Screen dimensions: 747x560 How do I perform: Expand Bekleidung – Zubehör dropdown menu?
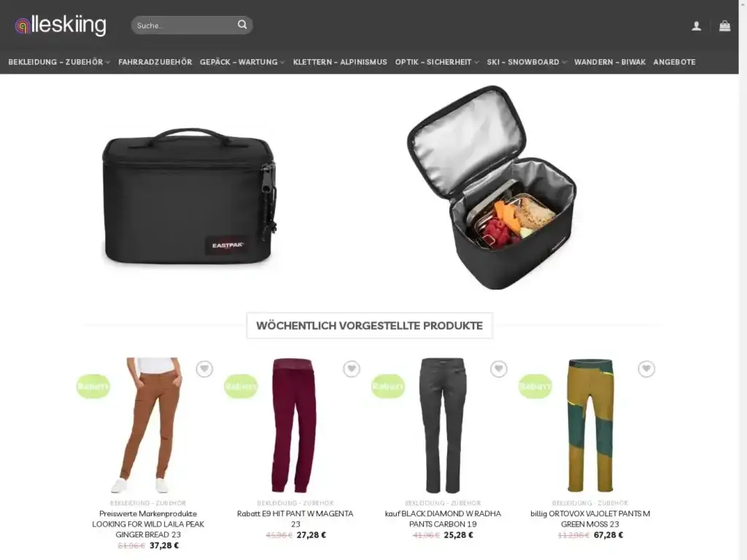point(59,62)
